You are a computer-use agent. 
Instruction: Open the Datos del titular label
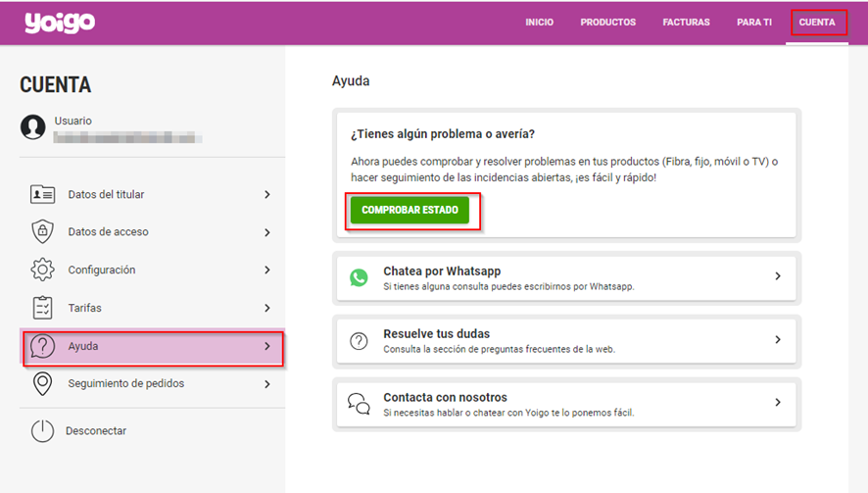click(x=106, y=194)
